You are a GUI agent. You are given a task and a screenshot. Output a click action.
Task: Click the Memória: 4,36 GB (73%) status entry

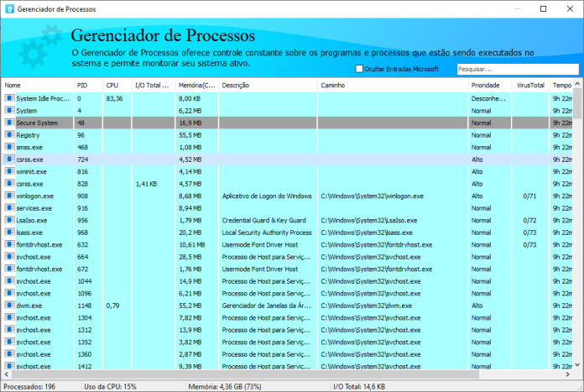pyautogui.click(x=225, y=386)
